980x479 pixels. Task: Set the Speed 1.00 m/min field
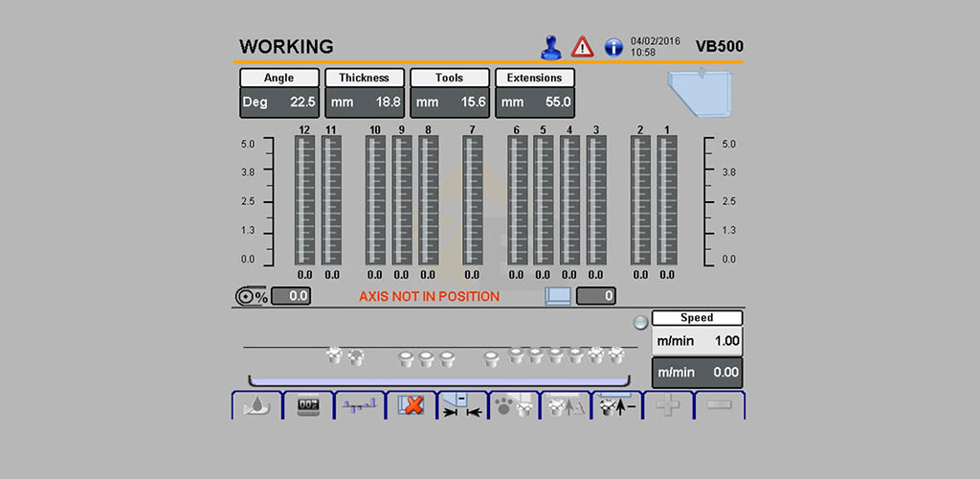pyautogui.click(x=698, y=341)
